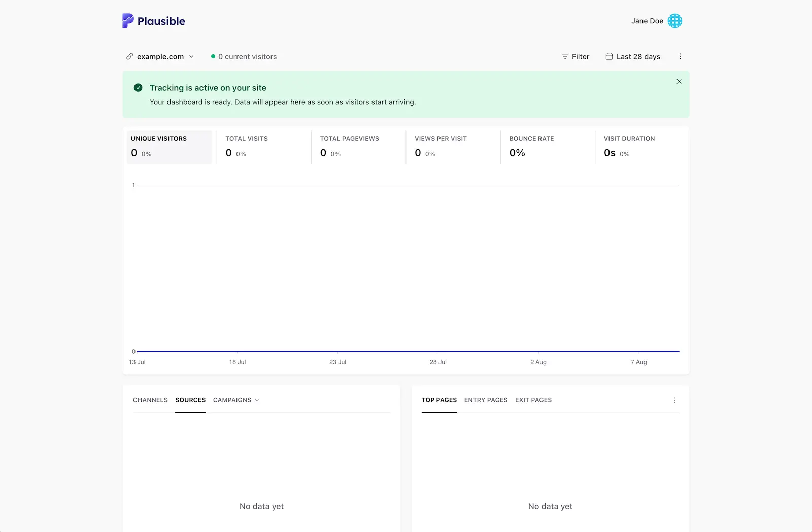Image resolution: width=812 pixels, height=532 pixels.
Task: Expand the example.com site switcher
Action: click(160, 56)
